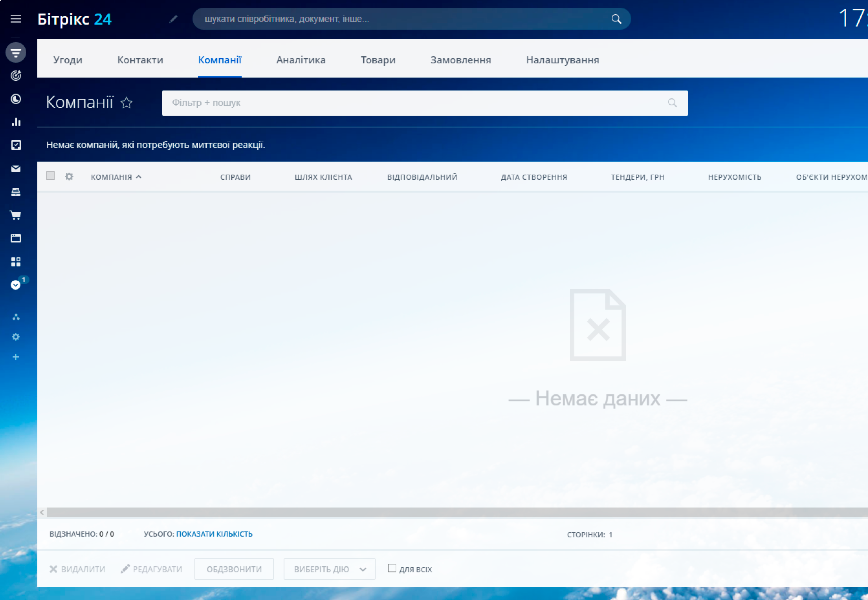The image size is (868, 600).
Task: Expand the sidebar more items chevron with badge
Action: tap(16, 285)
